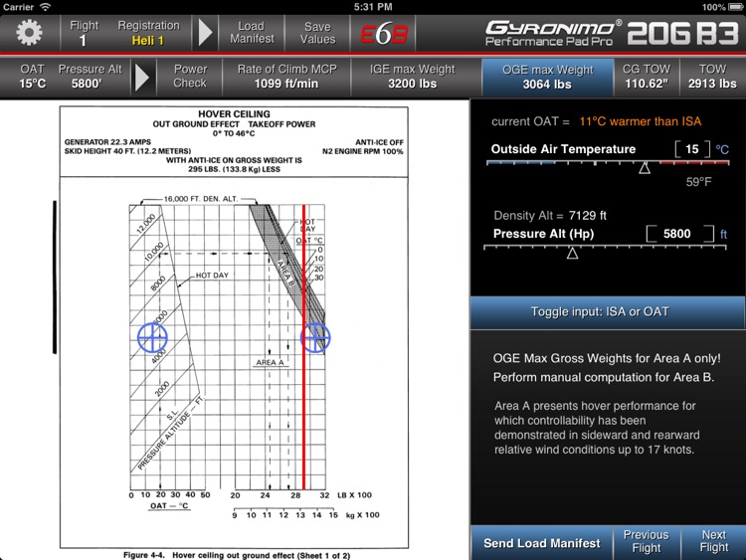746x560 pixels.
Task: Open TOW 2913 lbs tab
Action: click(712, 77)
